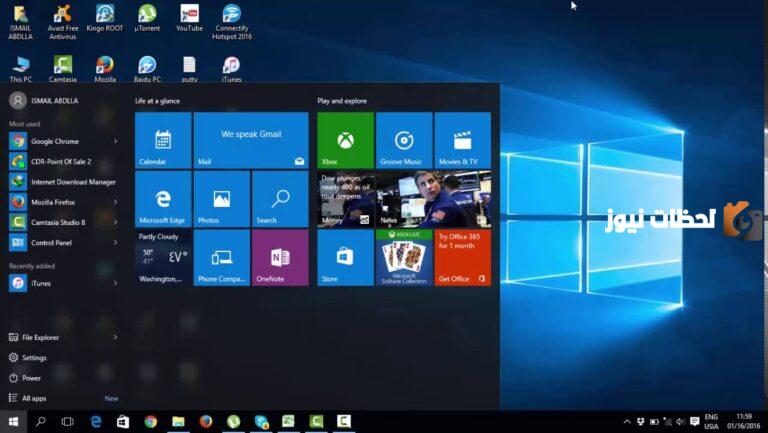The image size is (768, 433).
Task: Select the Avast Free Antivirus desktop icon
Action: coord(63,22)
